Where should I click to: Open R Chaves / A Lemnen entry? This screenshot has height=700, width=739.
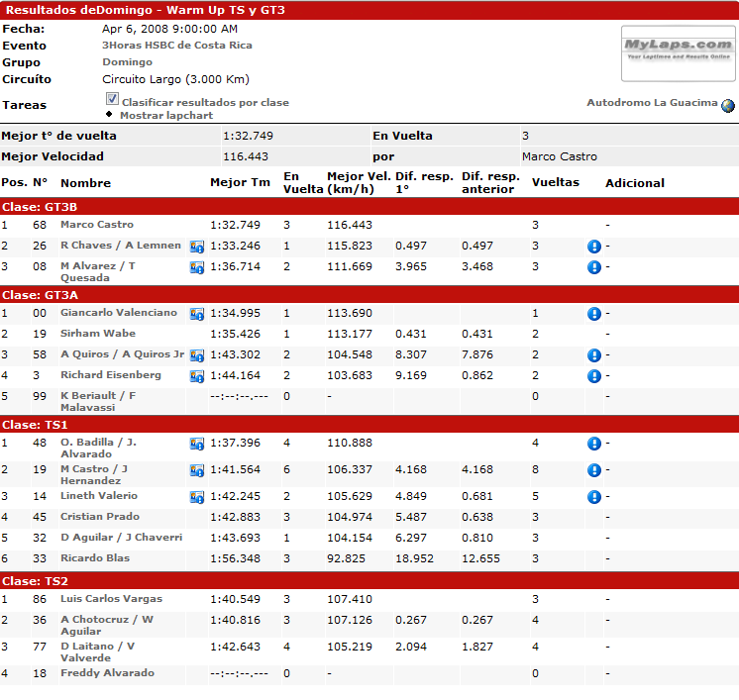121,245
